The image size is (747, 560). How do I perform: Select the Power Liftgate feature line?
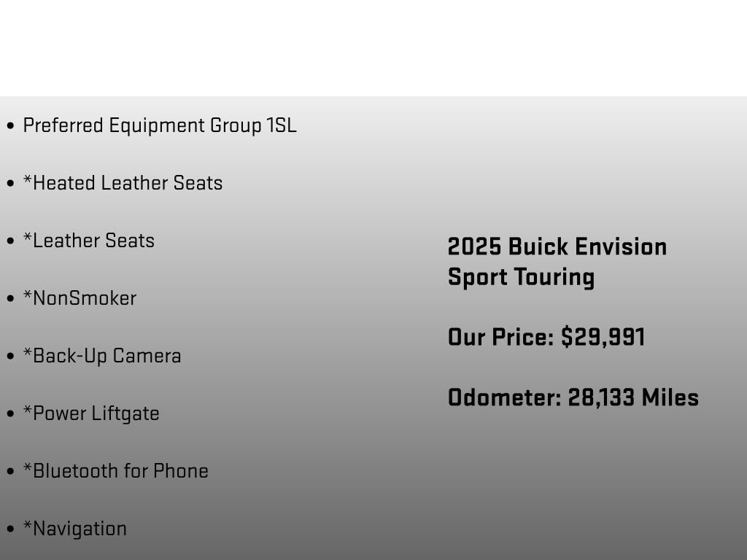pyautogui.click(x=91, y=414)
